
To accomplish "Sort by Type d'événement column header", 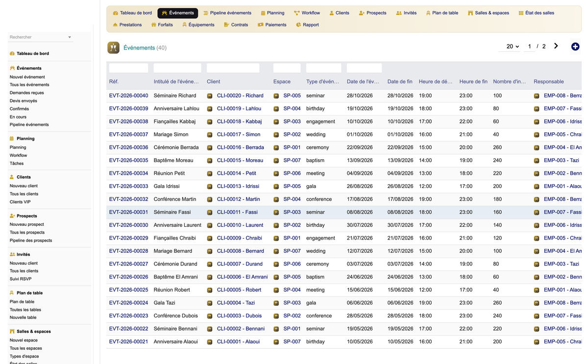I will click(x=322, y=82).
